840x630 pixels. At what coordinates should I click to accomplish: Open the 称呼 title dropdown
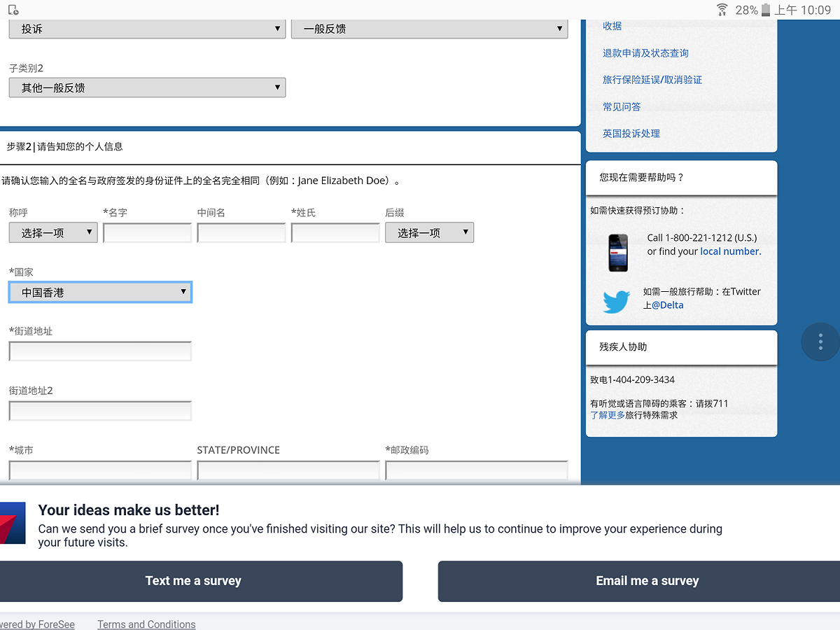coord(53,233)
